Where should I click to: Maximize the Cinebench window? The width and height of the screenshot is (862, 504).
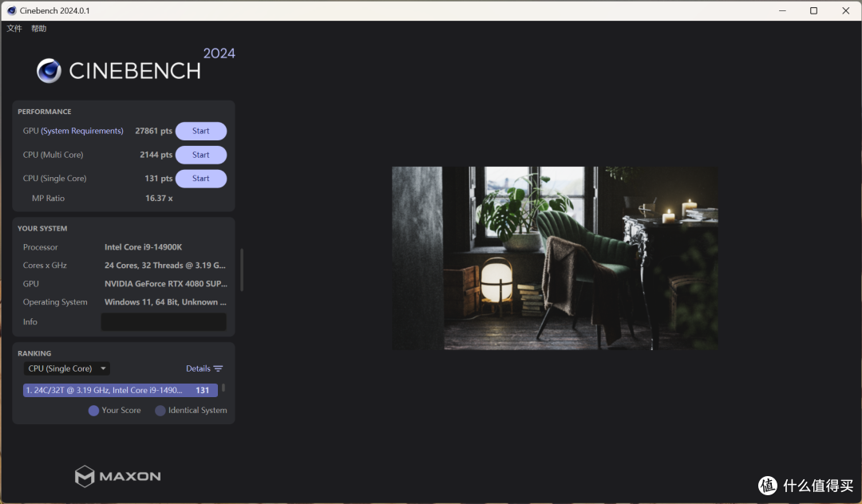[x=813, y=10]
